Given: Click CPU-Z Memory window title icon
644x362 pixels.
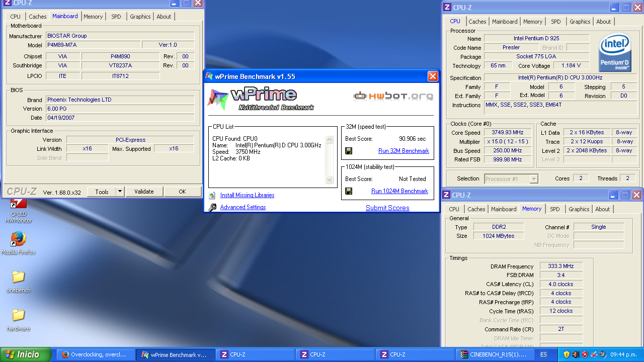Looking at the screenshot, I should click(x=446, y=195).
